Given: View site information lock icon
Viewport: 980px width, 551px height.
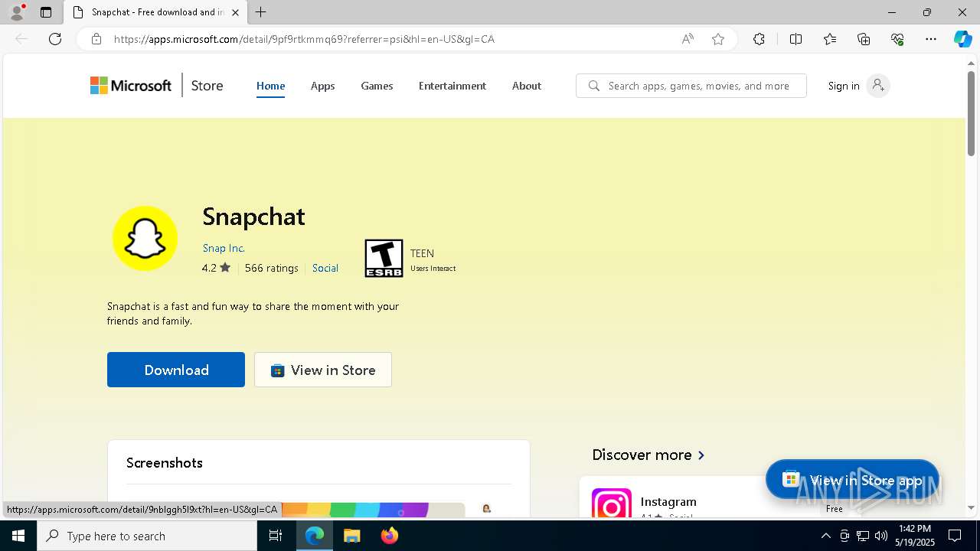Looking at the screenshot, I should click(96, 39).
